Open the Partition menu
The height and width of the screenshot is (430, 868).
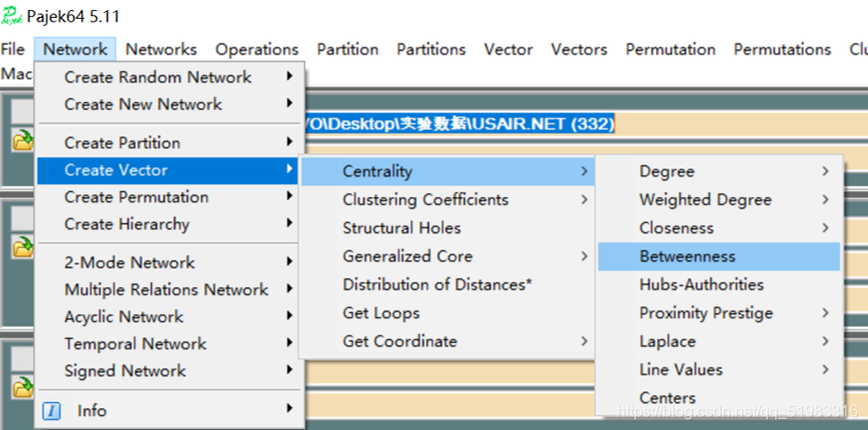tap(347, 50)
